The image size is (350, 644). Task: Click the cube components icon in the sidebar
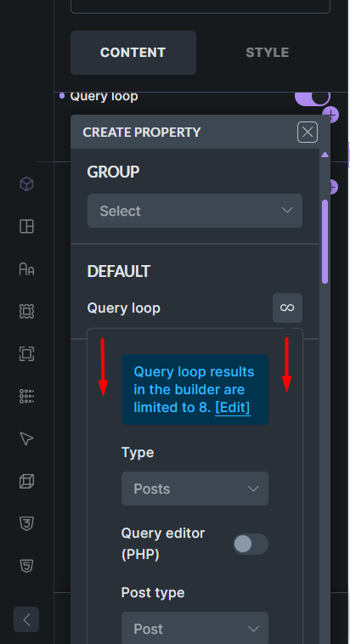pos(26,184)
